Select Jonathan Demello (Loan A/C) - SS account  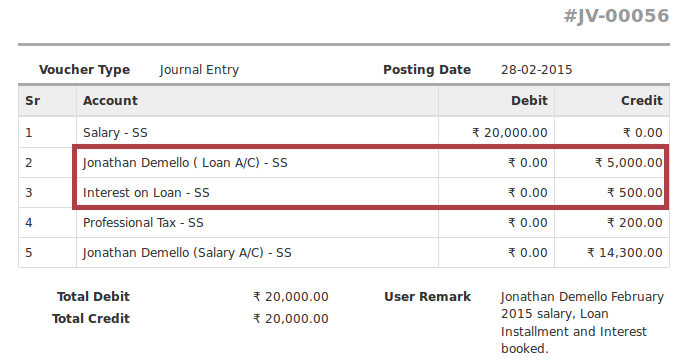click(185, 163)
